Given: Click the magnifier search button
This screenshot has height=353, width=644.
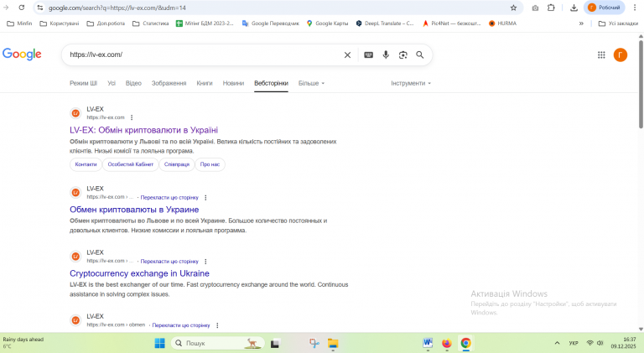Looking at the screenshot, I should 420,55.
